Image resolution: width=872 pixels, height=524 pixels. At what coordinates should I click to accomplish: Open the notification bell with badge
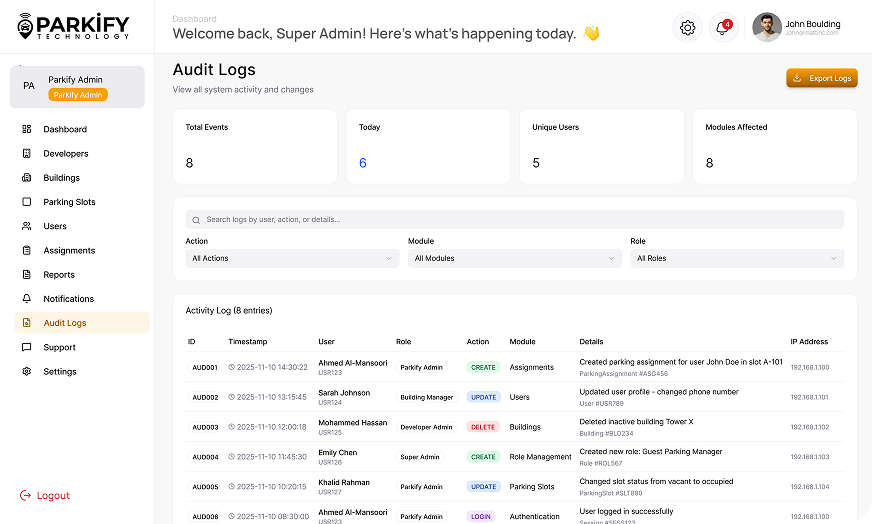tap(722, 28)
